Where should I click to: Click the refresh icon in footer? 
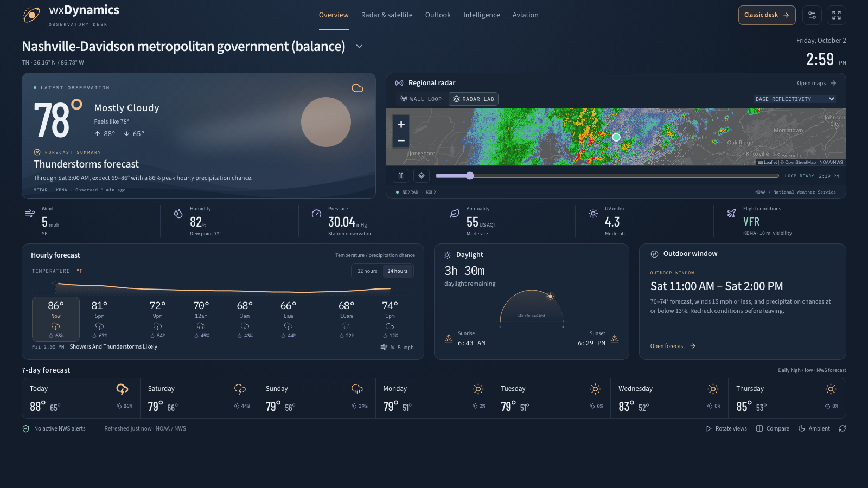pos(842,428)
